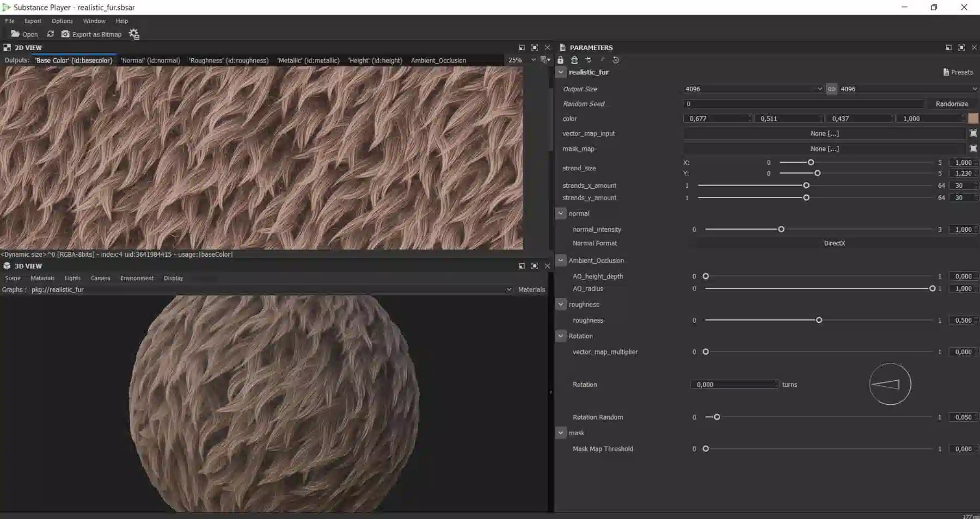Open the Presets panel
This screenshot has width=980, height=519.
point(958,72)
